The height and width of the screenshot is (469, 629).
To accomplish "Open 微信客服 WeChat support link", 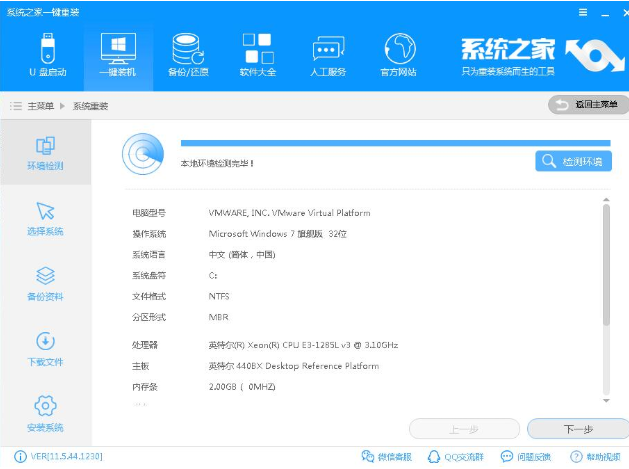I will tap(385, 457).
